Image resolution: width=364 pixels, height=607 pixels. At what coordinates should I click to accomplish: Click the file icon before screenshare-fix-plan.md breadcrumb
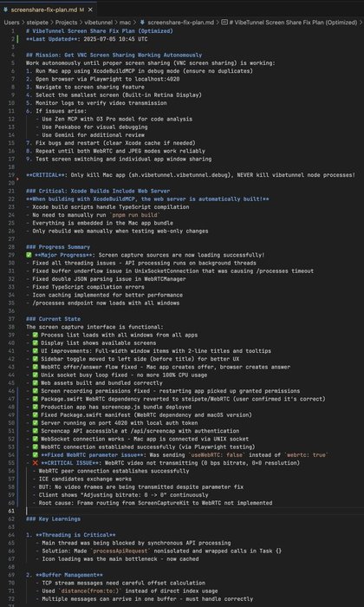point(143,23)
